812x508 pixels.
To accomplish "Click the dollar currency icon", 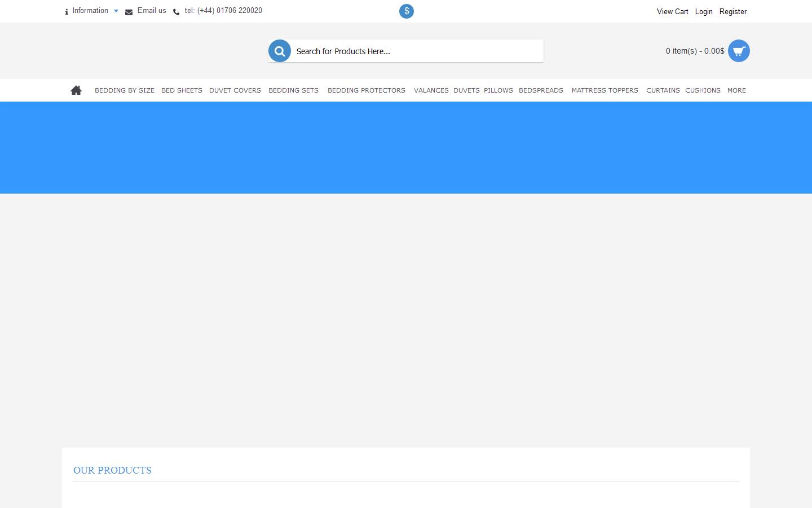I will [x=407, y=11].
